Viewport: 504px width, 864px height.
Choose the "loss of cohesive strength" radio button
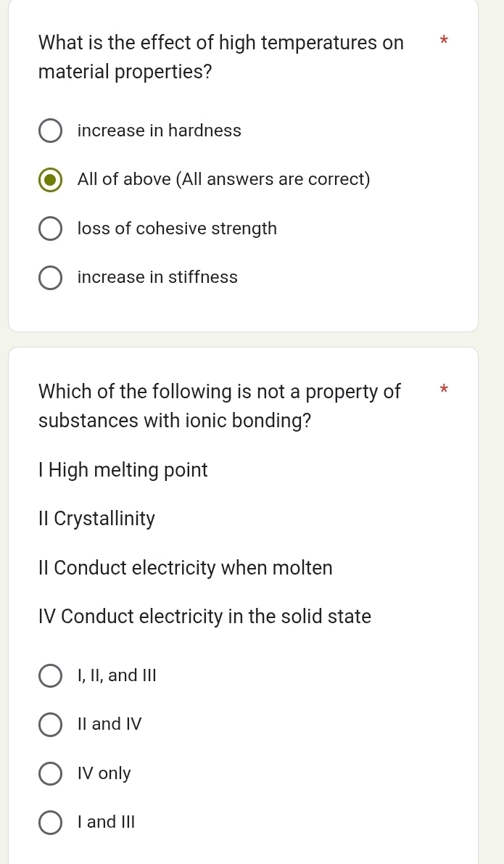pyautogui.click(x=50, y=229)
